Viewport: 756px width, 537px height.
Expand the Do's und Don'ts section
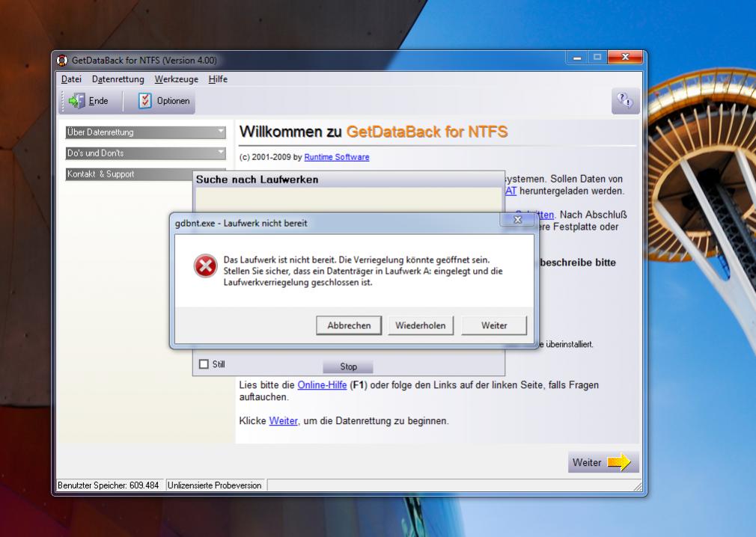(146, 153)
